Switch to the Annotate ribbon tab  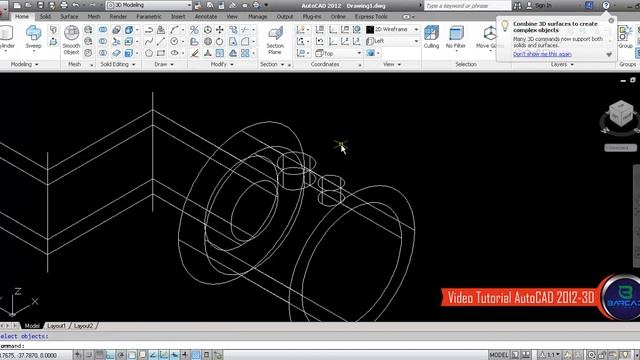(206, 17)
